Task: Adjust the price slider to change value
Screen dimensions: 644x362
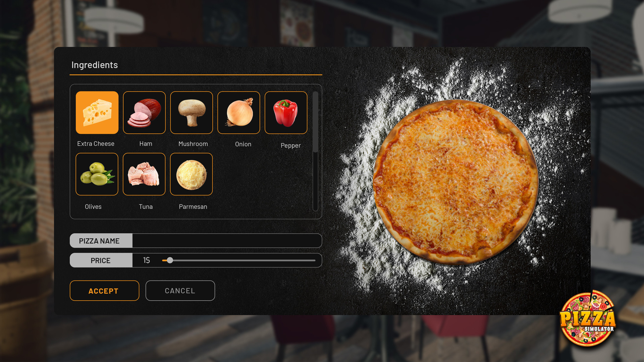Action: pos(170,260)
